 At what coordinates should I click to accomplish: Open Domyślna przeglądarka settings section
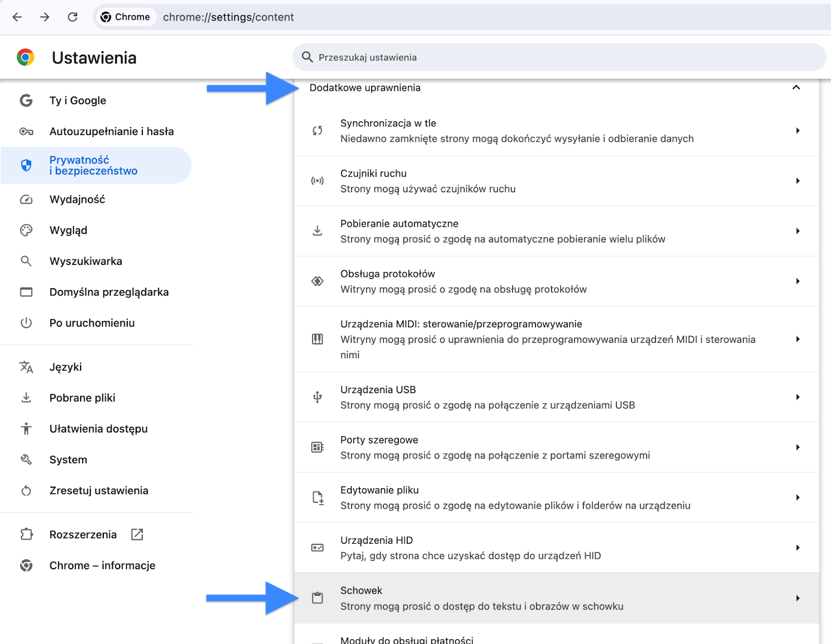point(97,292)
